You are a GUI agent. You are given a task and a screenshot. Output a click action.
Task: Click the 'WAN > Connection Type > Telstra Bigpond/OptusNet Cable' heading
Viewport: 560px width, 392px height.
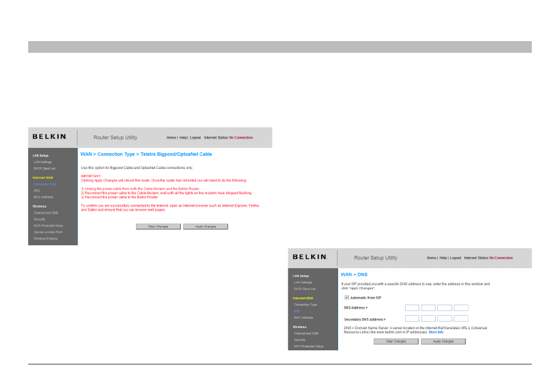pos(146,154)
